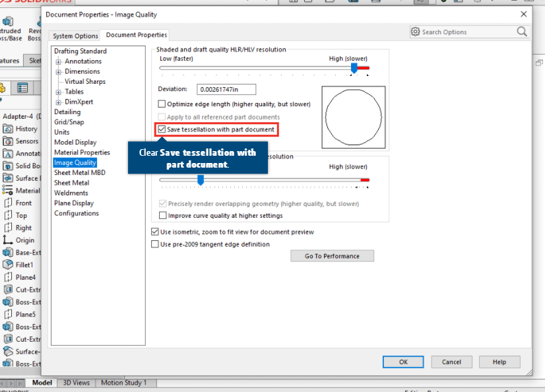Open the Motion Study 1 tab
Screen dimensions: 545x392
[124, 383]
